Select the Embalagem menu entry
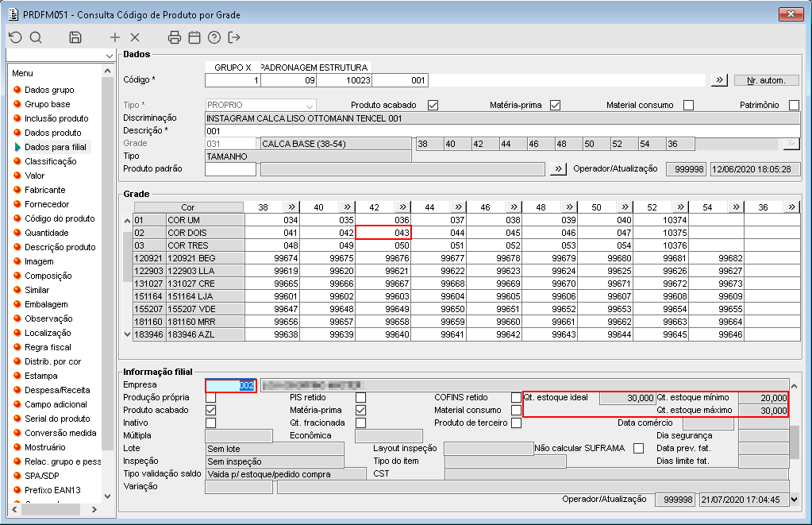This screenshot has height=525, width=812. point(46,304)
